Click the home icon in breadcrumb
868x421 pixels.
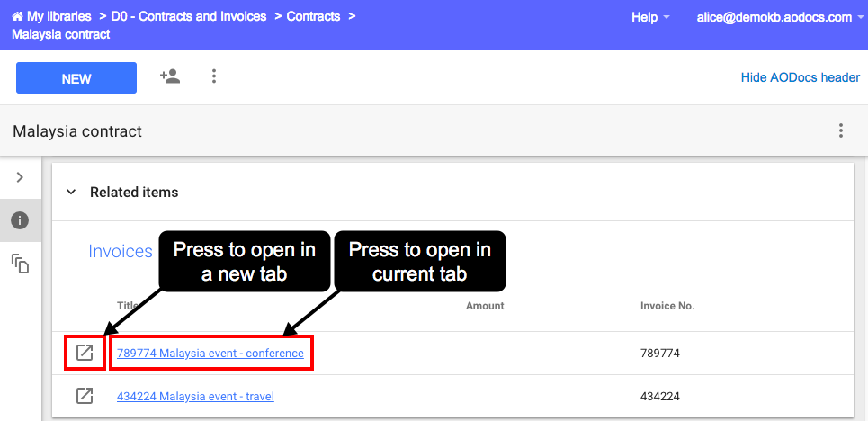click(x=18, y=16)
